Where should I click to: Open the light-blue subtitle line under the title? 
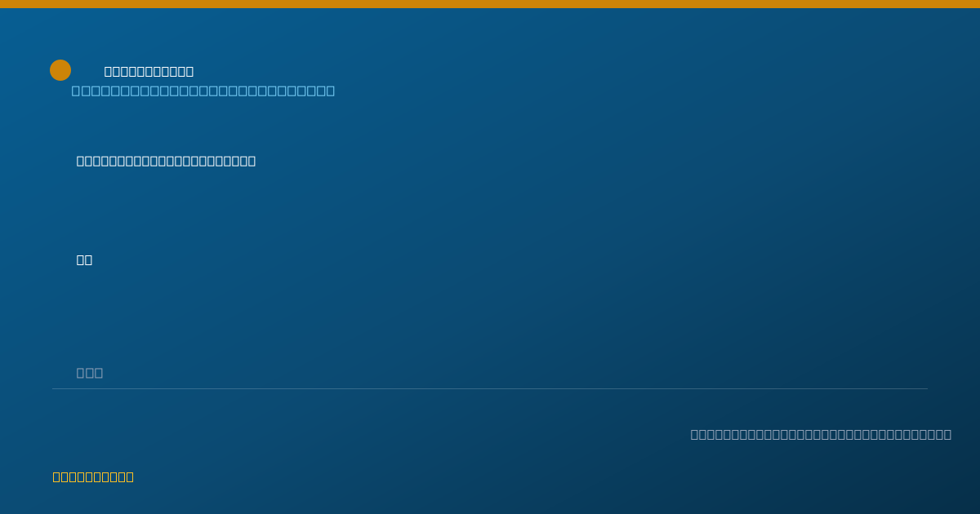tap(203, 91)
